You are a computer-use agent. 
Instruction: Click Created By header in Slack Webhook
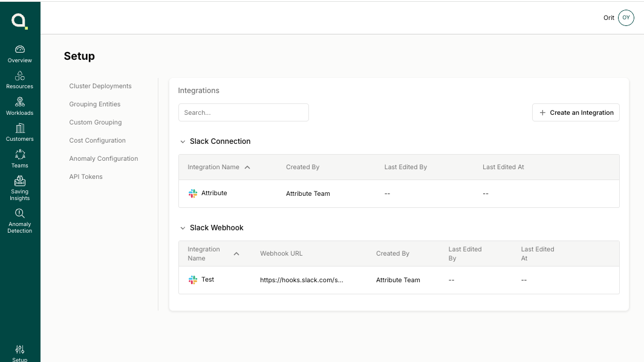(x=392, y=254)
